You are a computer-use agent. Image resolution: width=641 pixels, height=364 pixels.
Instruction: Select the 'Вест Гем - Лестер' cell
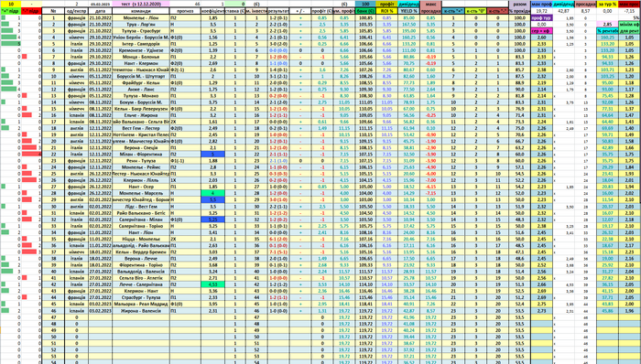pos(141,128)
